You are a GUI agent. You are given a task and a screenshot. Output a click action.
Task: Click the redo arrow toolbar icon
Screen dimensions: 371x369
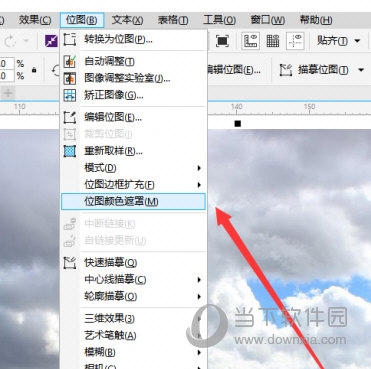tap(10, 41)
